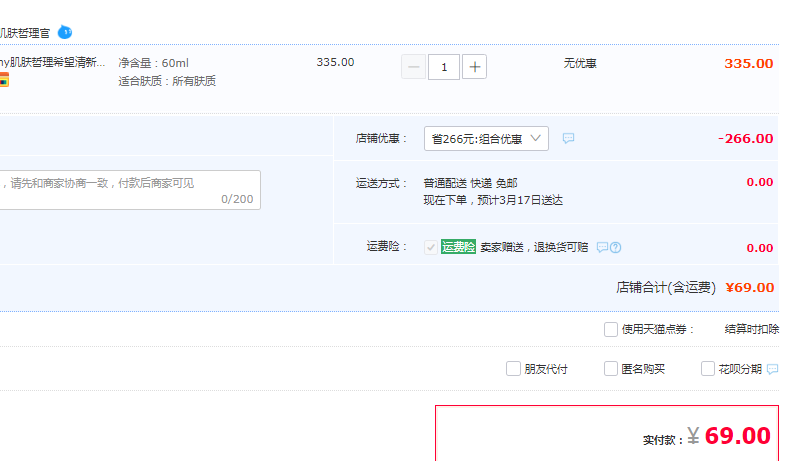The image size is (793, 461).
Task: Click the product title 肌肤哲理希望清新
Action: pyautogui.click(x=53, y=62)
